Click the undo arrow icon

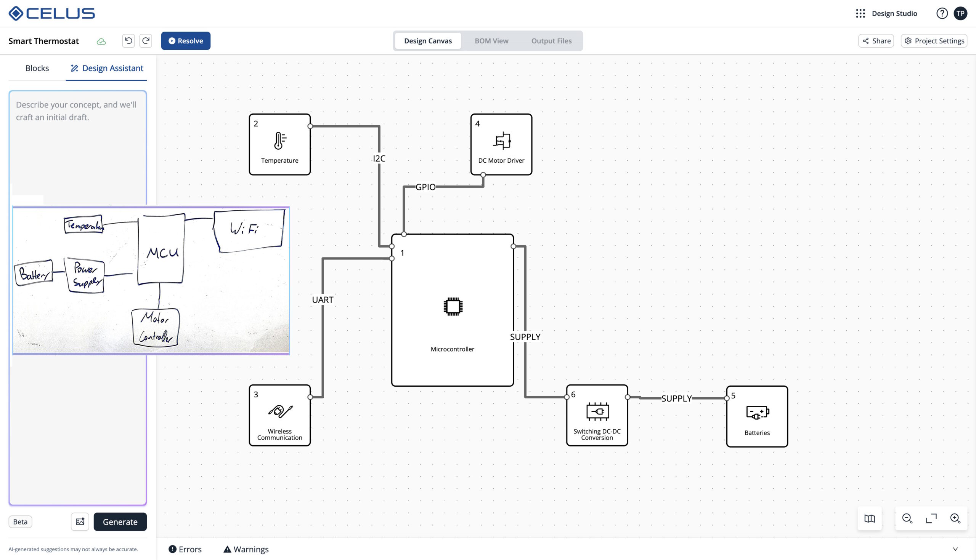128,41
